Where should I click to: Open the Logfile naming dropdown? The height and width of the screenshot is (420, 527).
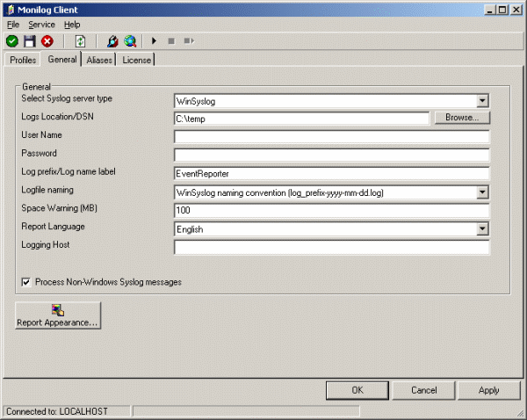tap(482, 192)
